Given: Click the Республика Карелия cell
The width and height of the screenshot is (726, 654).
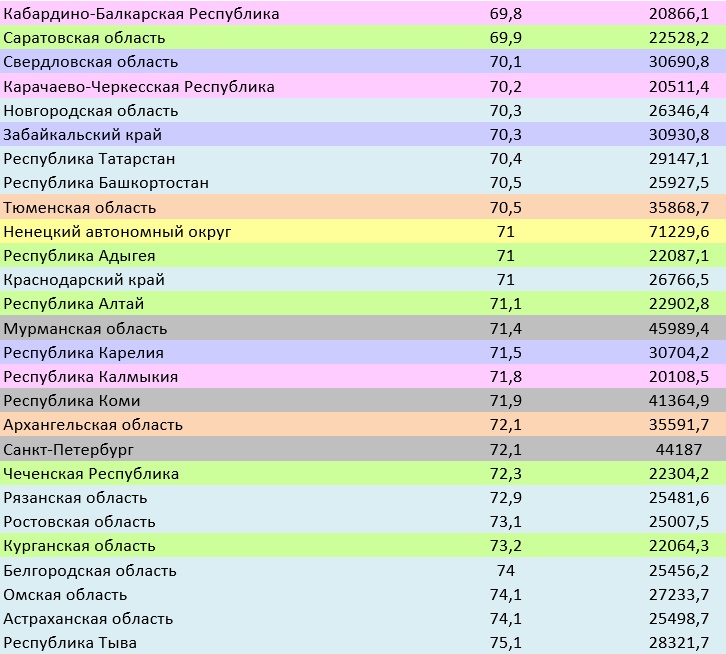Looking at the screenshot, I should point(84,353).
